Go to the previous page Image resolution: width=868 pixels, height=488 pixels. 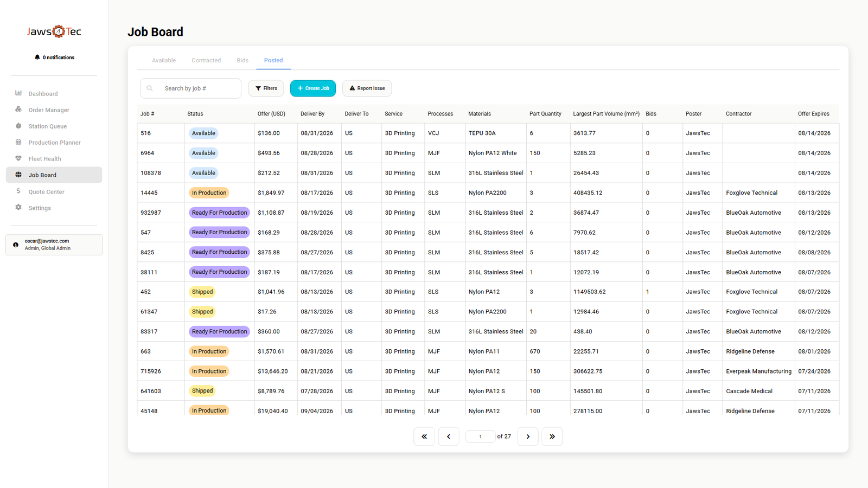pyautogui.click(x=449, y=436)
